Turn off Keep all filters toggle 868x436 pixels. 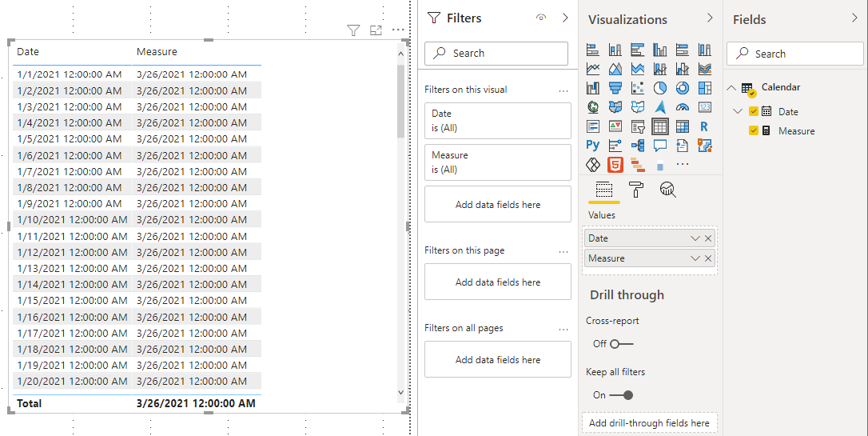click(x=621, y=395)
